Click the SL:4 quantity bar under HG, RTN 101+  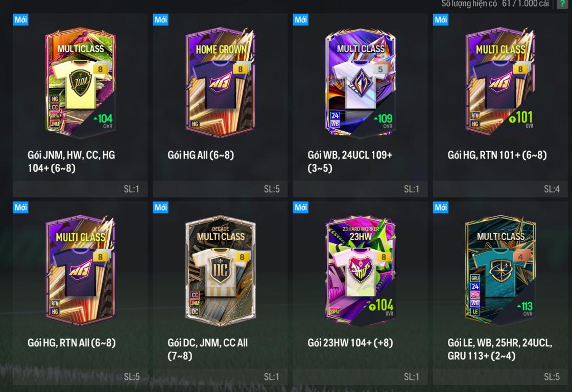tap(500, 189)
